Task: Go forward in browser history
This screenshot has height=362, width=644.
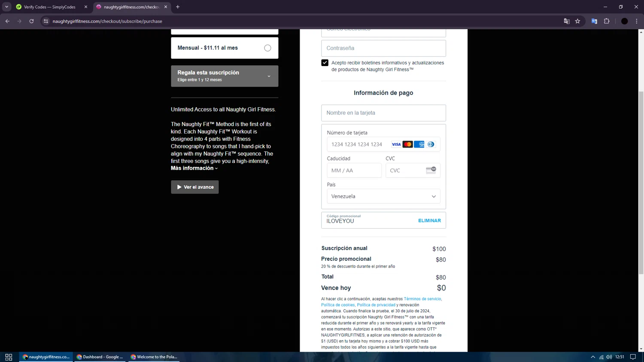Action: [x=19, y=21]
